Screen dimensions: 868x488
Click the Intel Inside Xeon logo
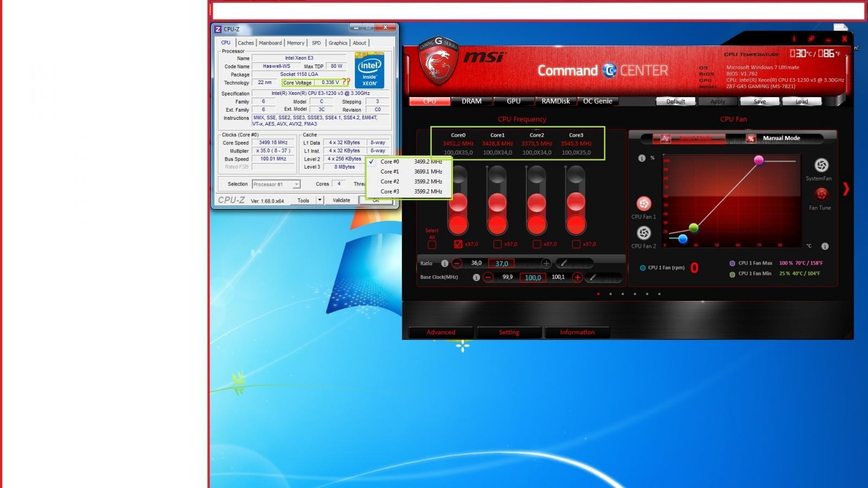pyautogui.click(x=369, y=70)
